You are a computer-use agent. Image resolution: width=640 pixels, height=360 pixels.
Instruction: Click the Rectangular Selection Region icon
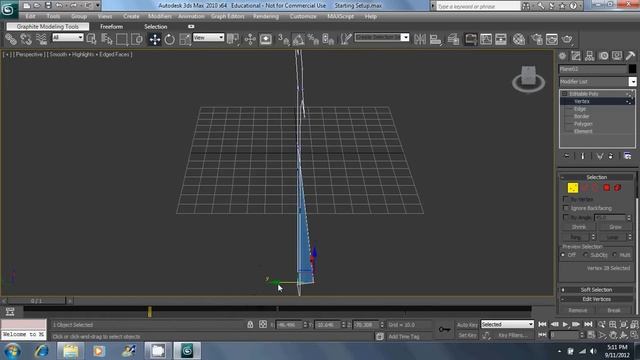click(122, 39)
